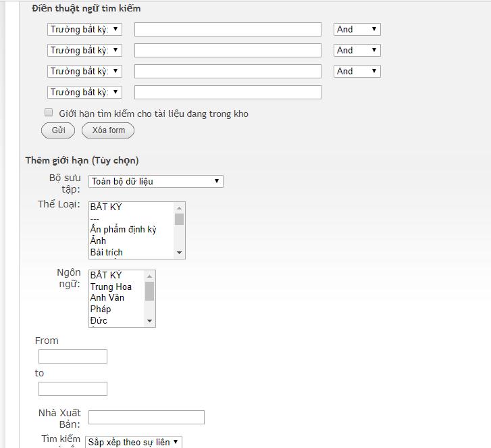Select Bài trích in Thể Loại list
The image size is (491, 448).
[x=107, y=252]
